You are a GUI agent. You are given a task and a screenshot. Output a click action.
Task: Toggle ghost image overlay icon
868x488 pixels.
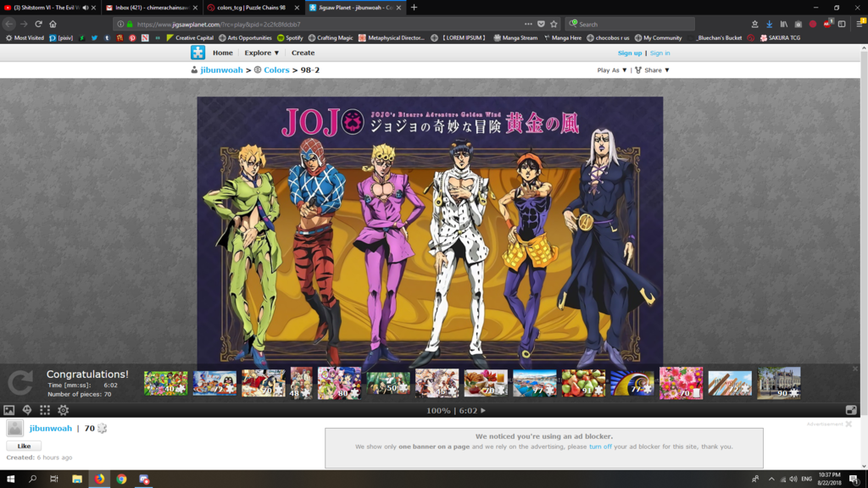[26, 410]
